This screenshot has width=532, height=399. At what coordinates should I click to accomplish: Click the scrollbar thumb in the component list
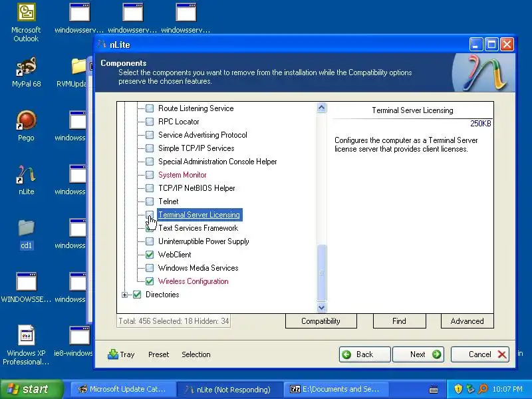[321, 273]
